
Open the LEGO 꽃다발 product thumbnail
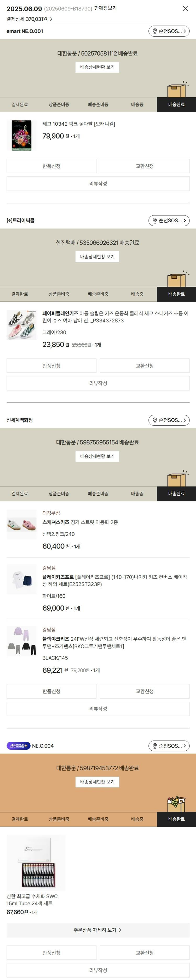tap(21, 135)
